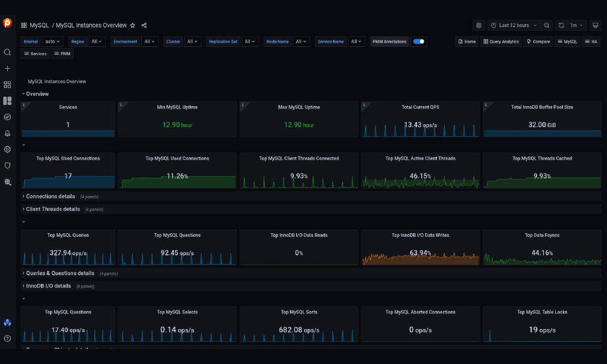The height and width of the screenshot is (364, 607).
Task: Click the plus create icon in sidebar
Action: point(7,69)
